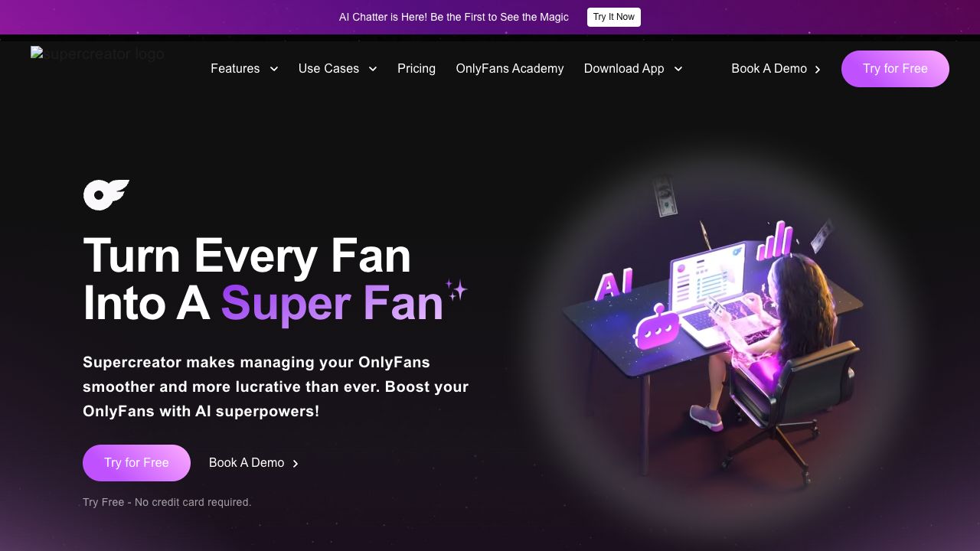Click the hero Book A Demo link
Image resolution: width=980 pixels, height=551 pixels.
point(247,463)
